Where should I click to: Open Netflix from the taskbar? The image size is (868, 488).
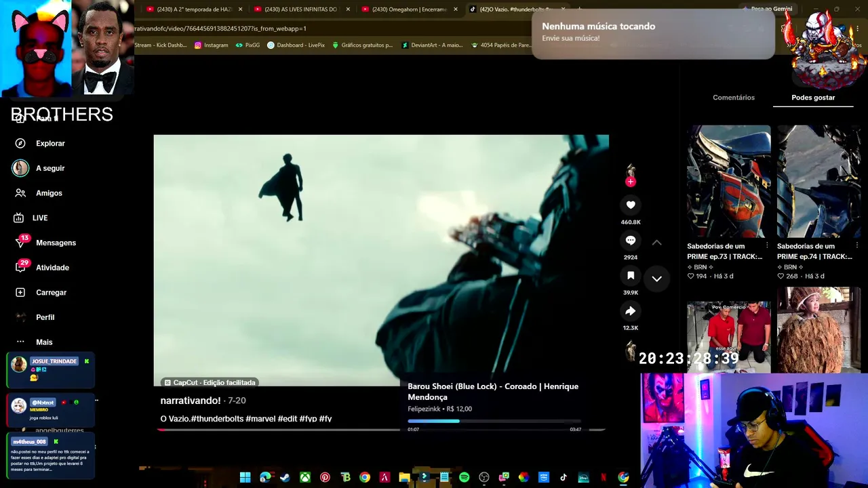pos(603,477)
